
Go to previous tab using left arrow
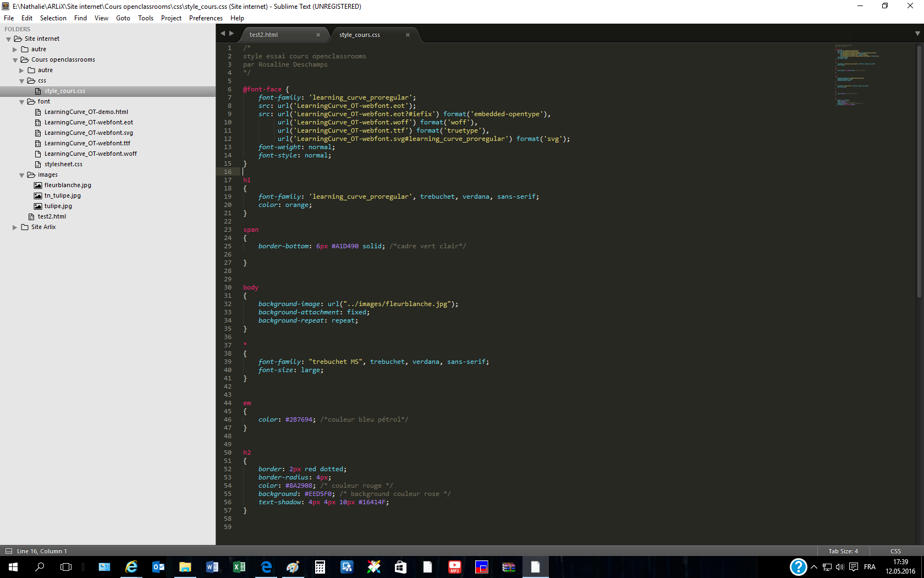click(223, 34)
